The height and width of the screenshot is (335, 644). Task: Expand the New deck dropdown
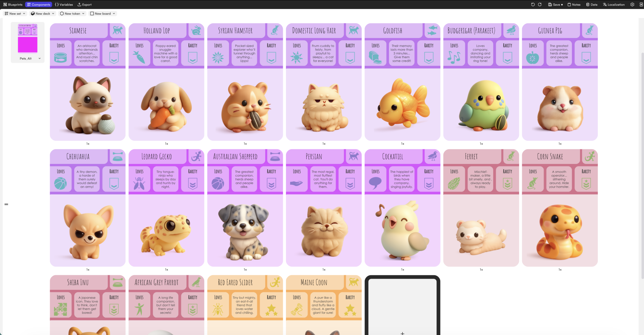tap(43, 14)
